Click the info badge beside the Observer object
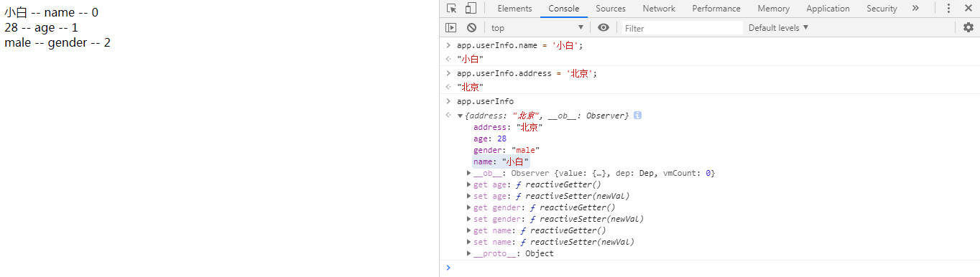The image size is (980, 277). [x=637, y=116]
